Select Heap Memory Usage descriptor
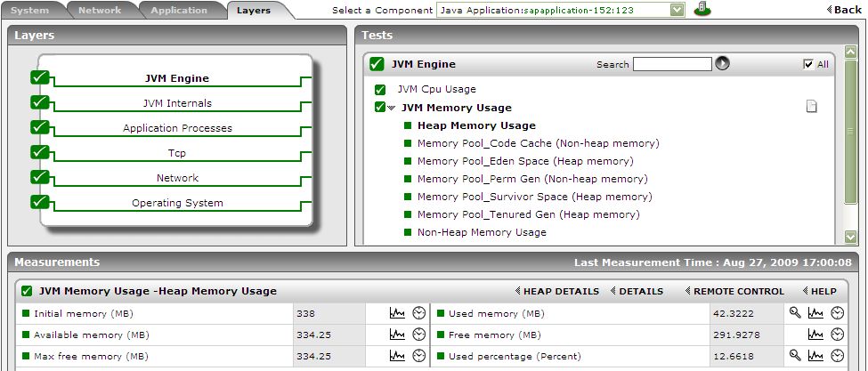868x371 pixels. (x=476, y=125)
